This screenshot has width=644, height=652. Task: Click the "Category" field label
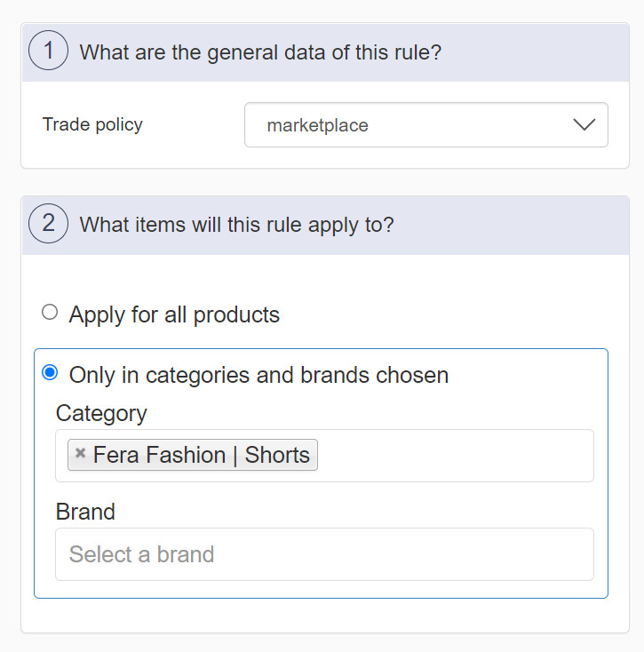click(101, 413)
